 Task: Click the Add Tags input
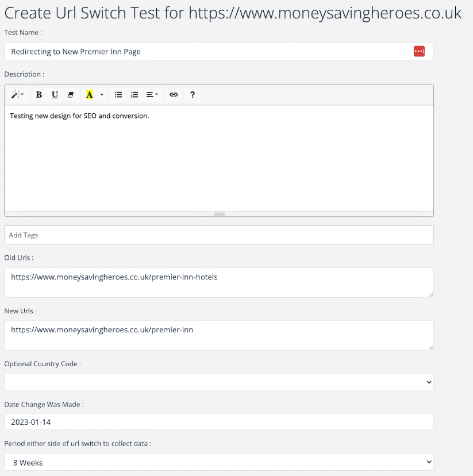[218, 235]
